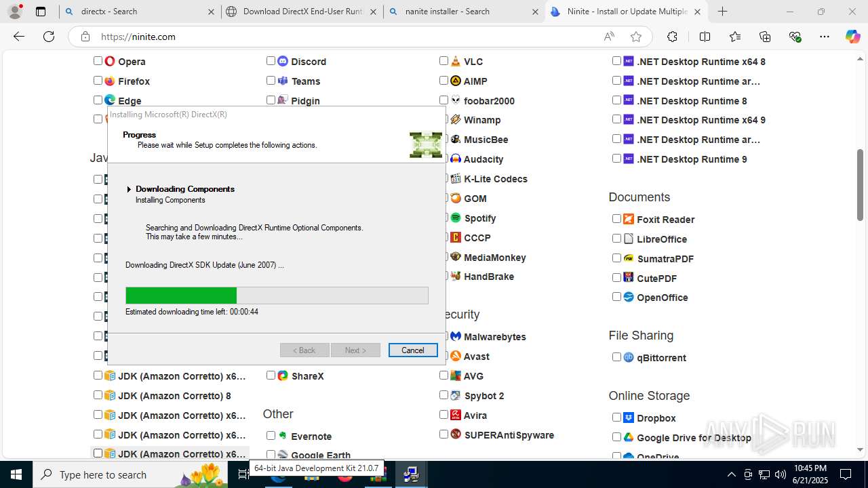
Task: Check the Discord checkbox
Action: click(271, 60)
